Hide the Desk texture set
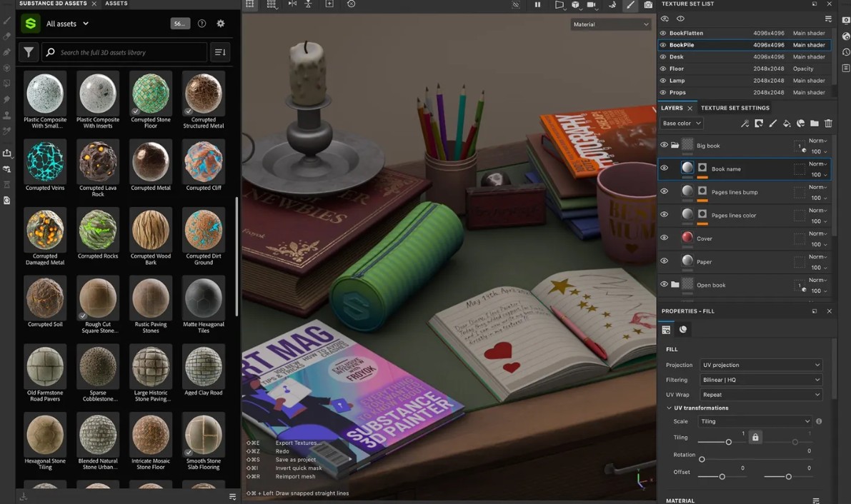 tap(662, 57)
